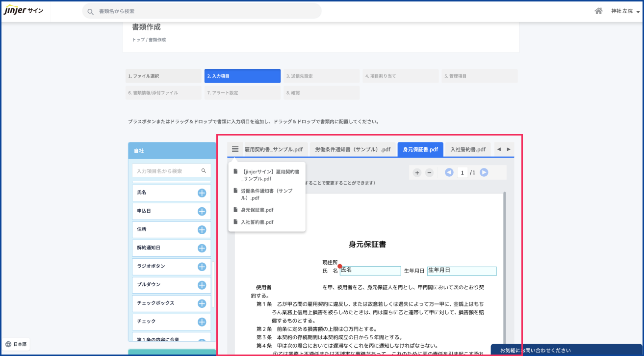Image resolution: width=644 pixels, height=356 pixels.
Task: Click the 書類名から検索 search field
Action: (x=202, y=11)
